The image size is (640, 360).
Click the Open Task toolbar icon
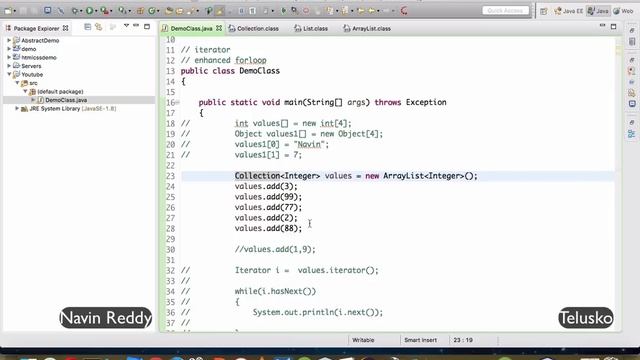(x=179, y=11)
